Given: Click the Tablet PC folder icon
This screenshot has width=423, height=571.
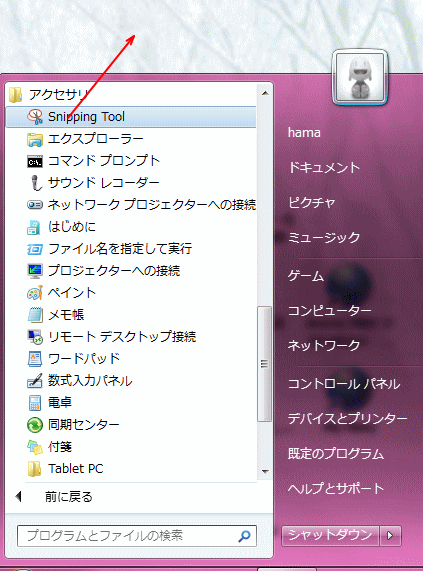Looking at the screenshot, I should tap(35, 469).
